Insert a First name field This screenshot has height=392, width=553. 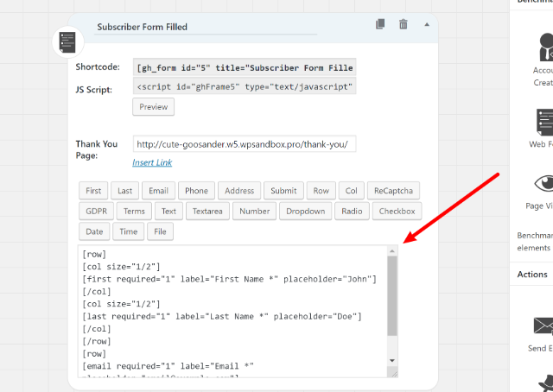(x=93, y=191)
